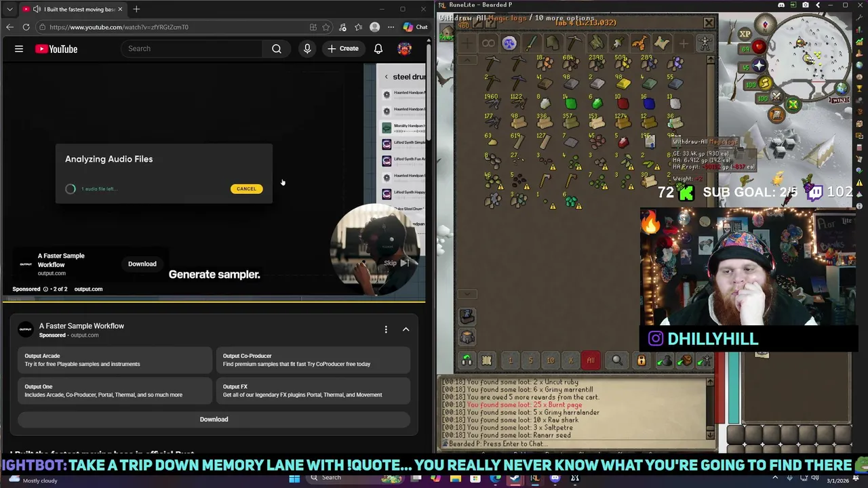Viewport: 868px width, 488px height.
Task: Toggle quick prayers orb
Action: point(759,66)
